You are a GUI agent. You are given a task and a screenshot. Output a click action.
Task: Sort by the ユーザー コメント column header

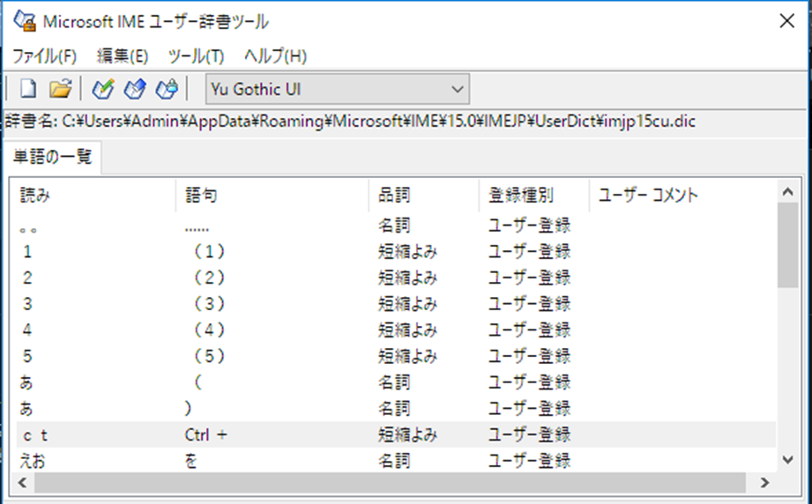pyautogui.click(x=682, y=195)
